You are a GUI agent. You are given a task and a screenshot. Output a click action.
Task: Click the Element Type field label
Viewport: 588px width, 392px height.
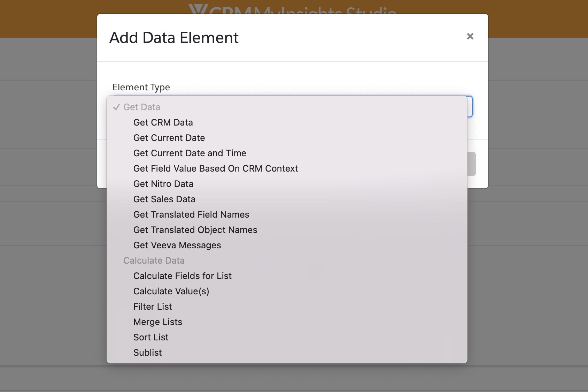pos(141,87)
